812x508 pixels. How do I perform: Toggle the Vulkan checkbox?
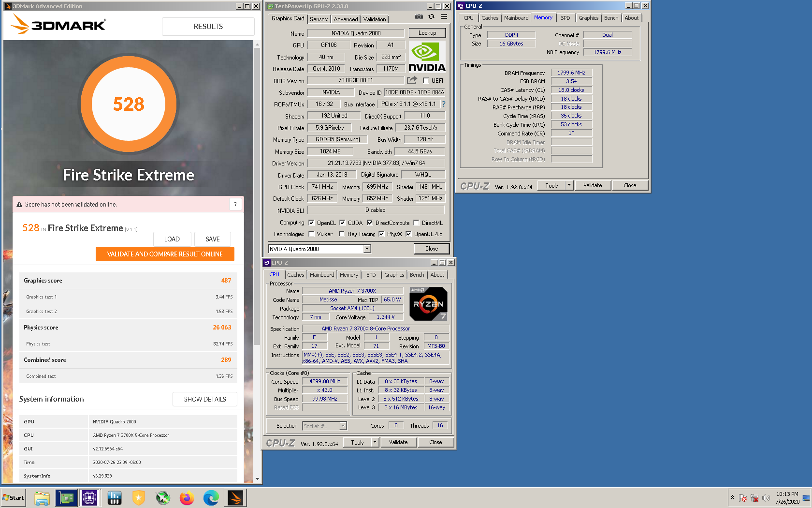click(x=311, y=234)
